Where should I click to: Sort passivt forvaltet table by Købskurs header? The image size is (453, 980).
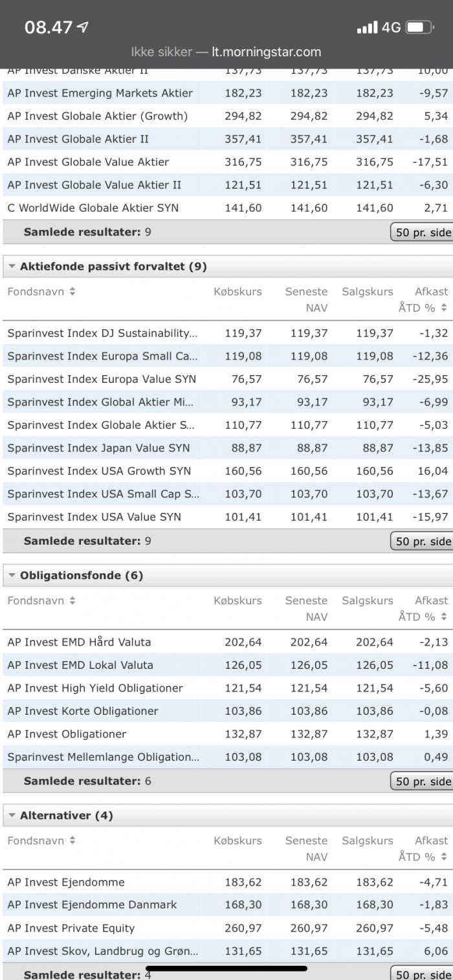(x=238, y=292)
